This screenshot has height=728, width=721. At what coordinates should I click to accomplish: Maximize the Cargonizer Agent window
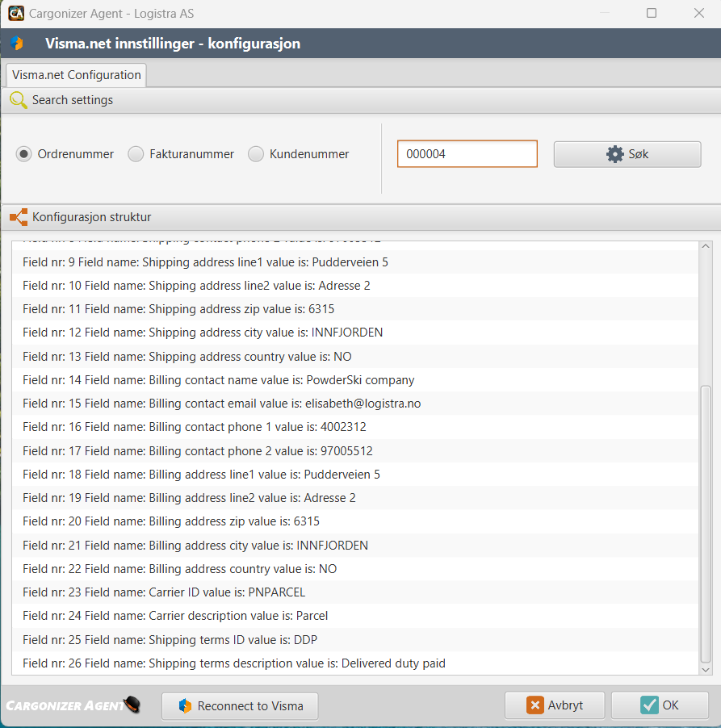coord(652,14)
